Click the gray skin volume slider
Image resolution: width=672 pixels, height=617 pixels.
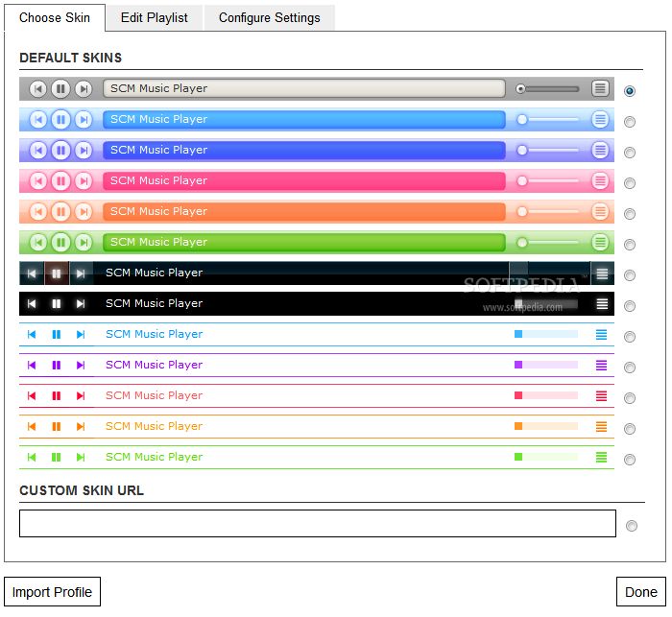coord(547,89)
